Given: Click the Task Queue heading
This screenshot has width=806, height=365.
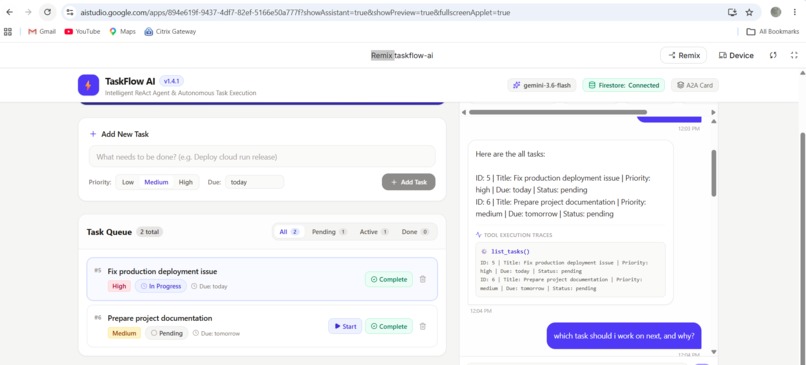Looking at the screenshot, I should [x=109, y=232].
